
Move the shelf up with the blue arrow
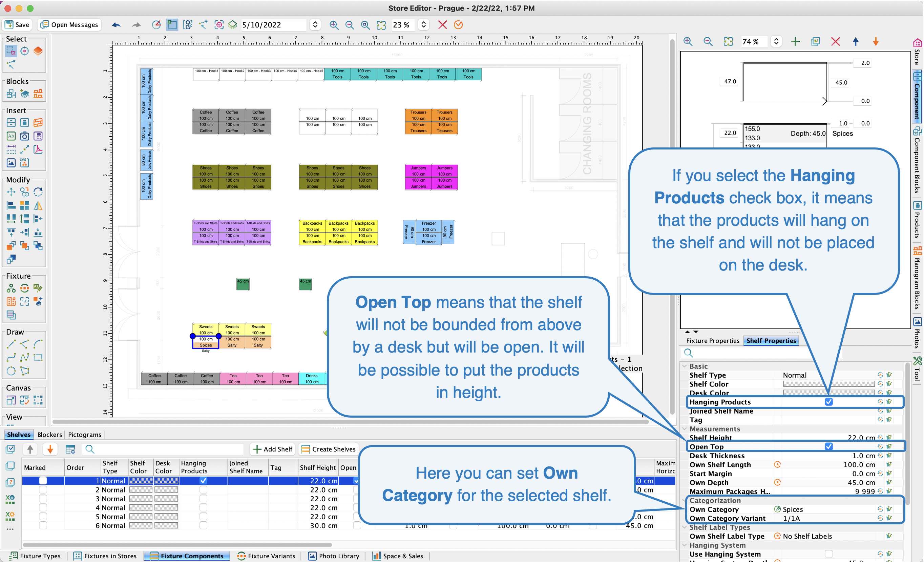[855, 41]
